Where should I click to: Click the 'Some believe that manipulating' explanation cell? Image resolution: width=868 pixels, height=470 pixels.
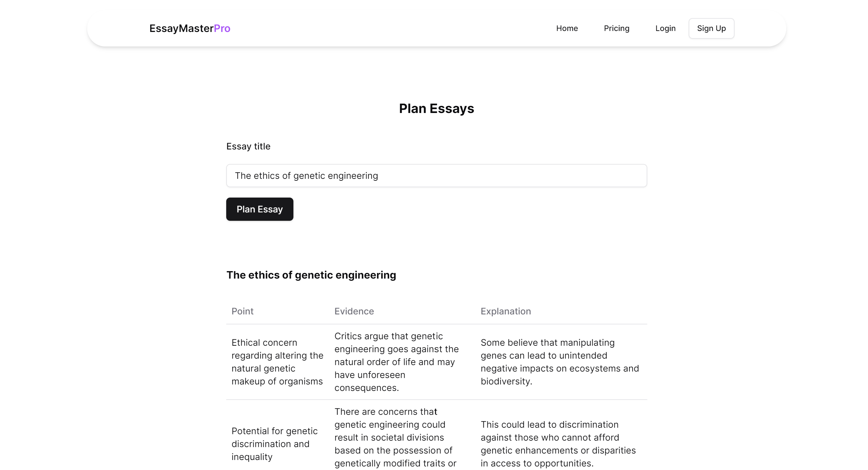[559, 362]
